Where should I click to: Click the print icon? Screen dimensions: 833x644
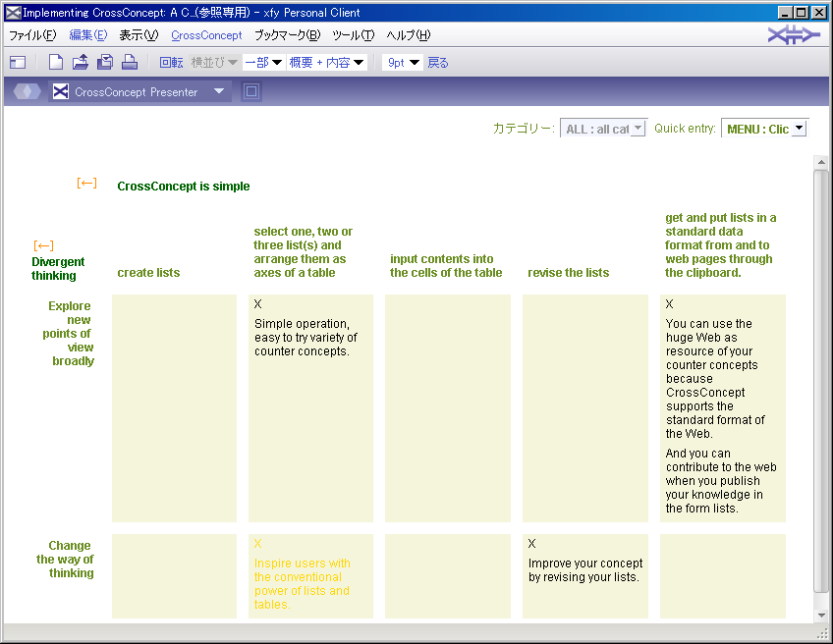point(130,63)
